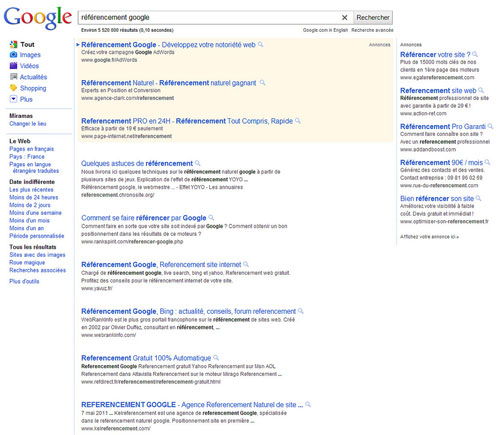
Task: Filter by Pages en langue étrangère traduites
Action: [x=34, y=168]
